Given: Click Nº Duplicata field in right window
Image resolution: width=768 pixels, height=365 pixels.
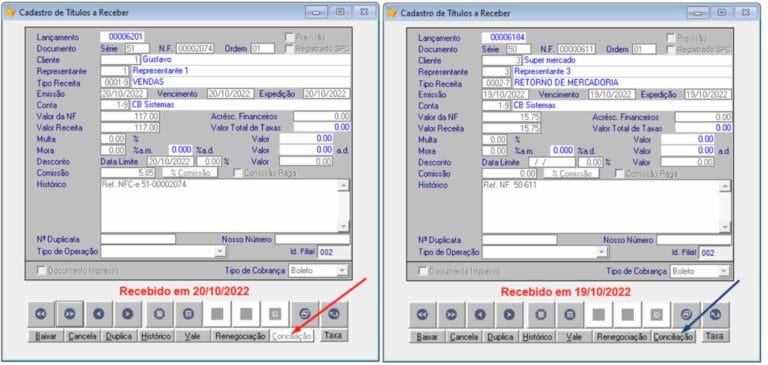Looking at the screenshot, I should coord(520,240).
